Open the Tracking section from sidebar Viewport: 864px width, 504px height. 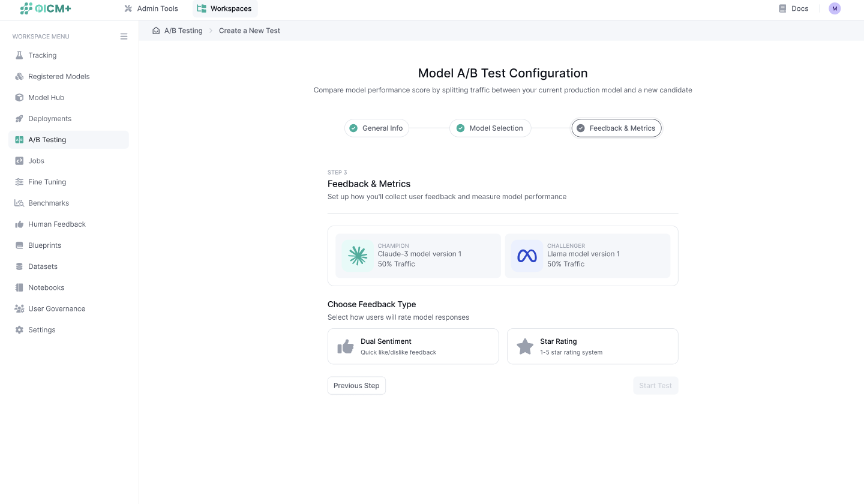42,55
